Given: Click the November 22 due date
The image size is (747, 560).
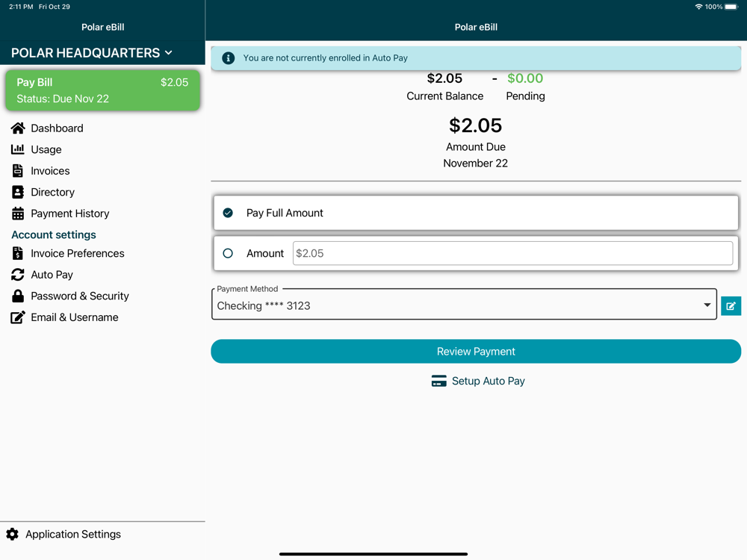Looking at the screenshot, I should pos(475,164).
